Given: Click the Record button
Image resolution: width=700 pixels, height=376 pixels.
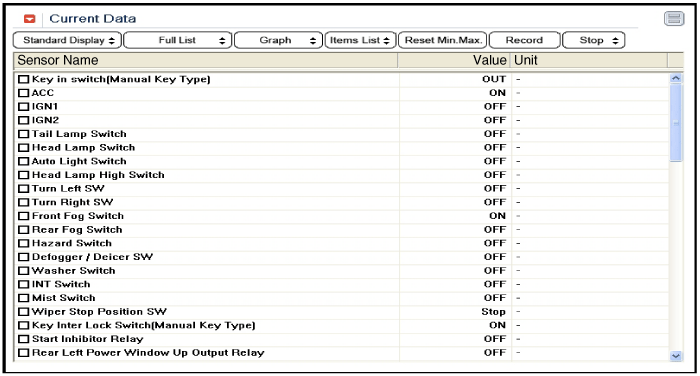Looking at the screenshot, I should (x=525, y=40).
